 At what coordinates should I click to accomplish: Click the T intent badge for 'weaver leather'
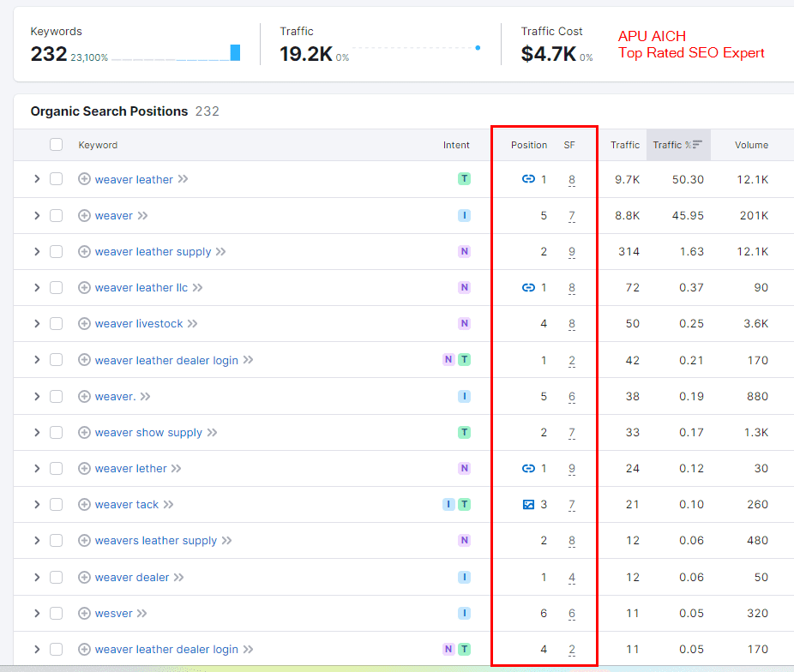tap(464, 179)
